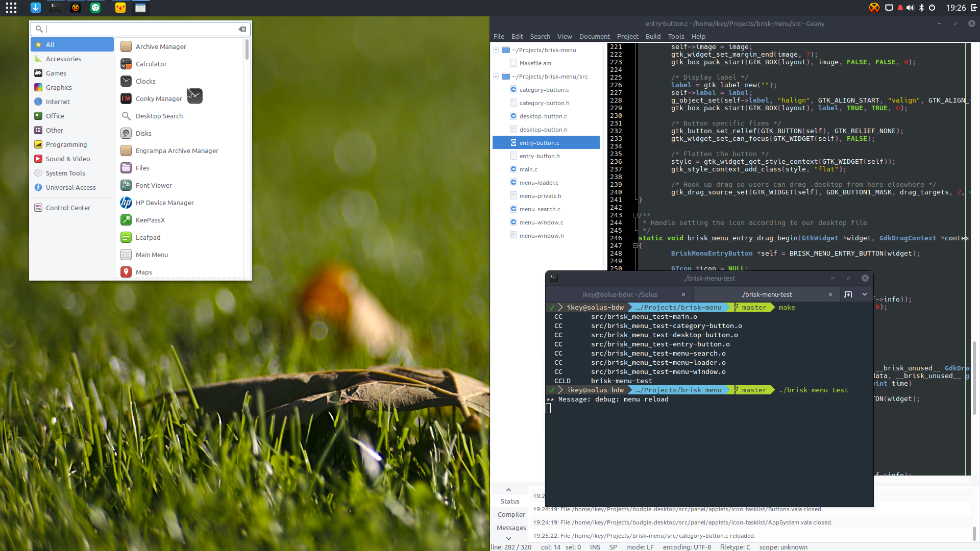980x551 pixels.
Task: Launch Calculator from the menu list
Action: (180, 64)
